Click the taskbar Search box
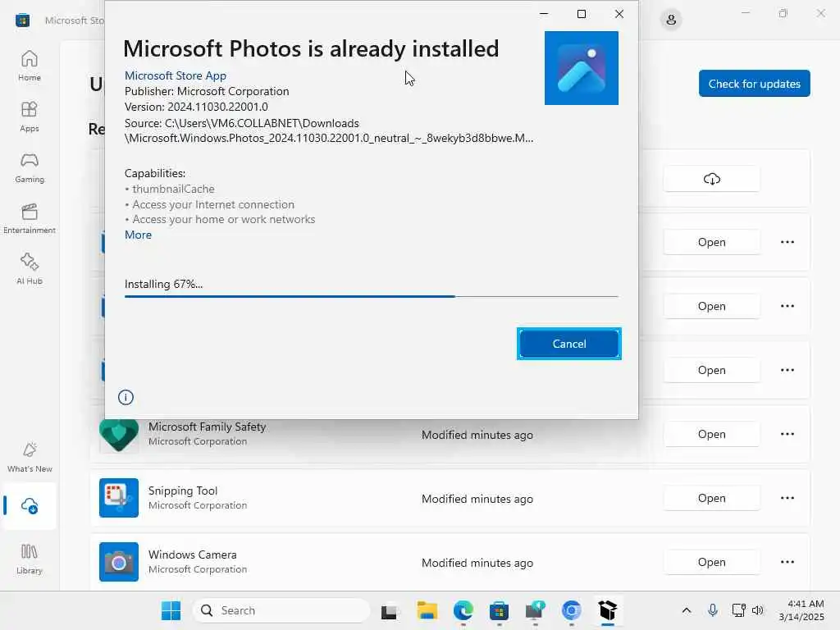Viewport: 840px width, 630px height. click(x=281, y=610)
